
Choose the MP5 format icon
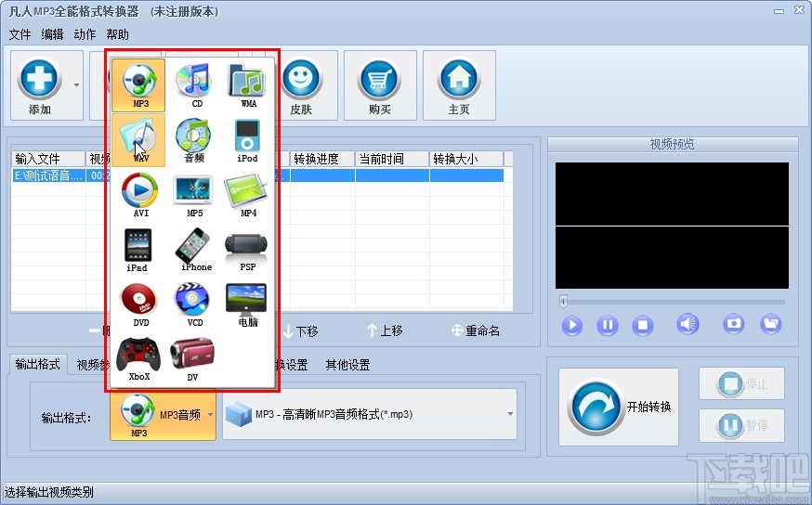193,195
